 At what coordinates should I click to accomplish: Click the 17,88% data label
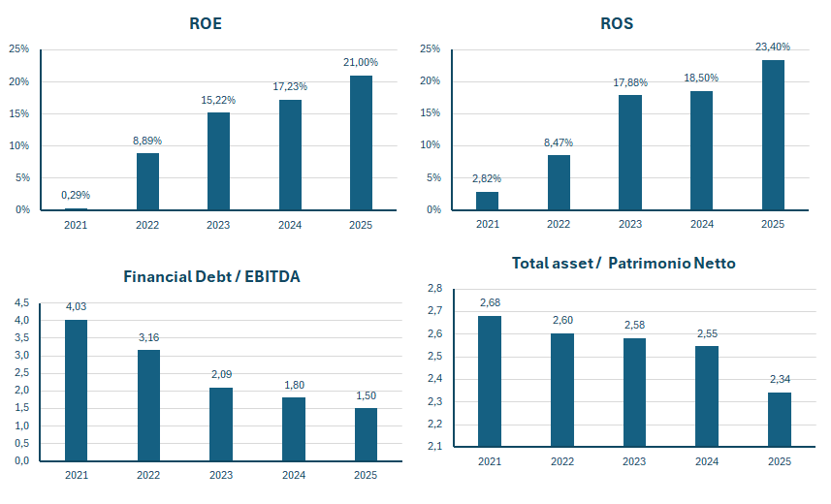(x=630, y=82)
